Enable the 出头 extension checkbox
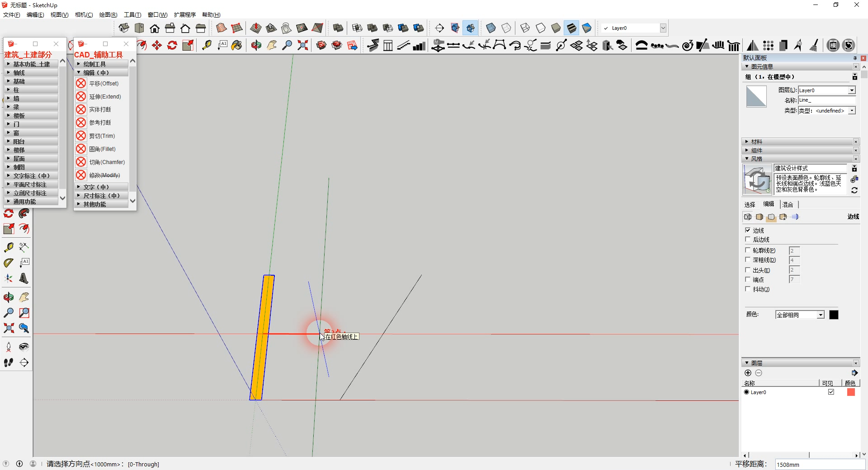Image resolution: width=868 pixels, height=470 pixels. 748,270
